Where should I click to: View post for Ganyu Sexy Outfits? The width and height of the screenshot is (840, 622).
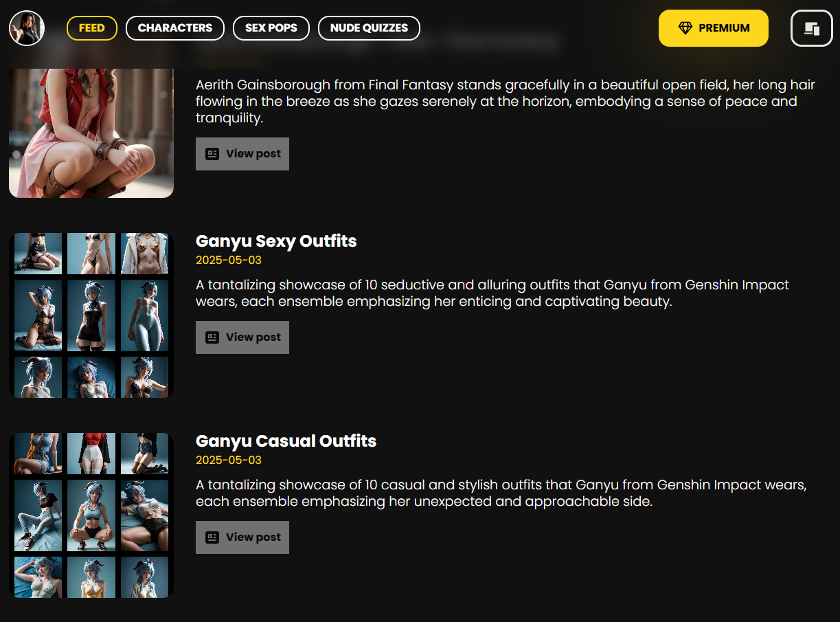pos(242,337)
